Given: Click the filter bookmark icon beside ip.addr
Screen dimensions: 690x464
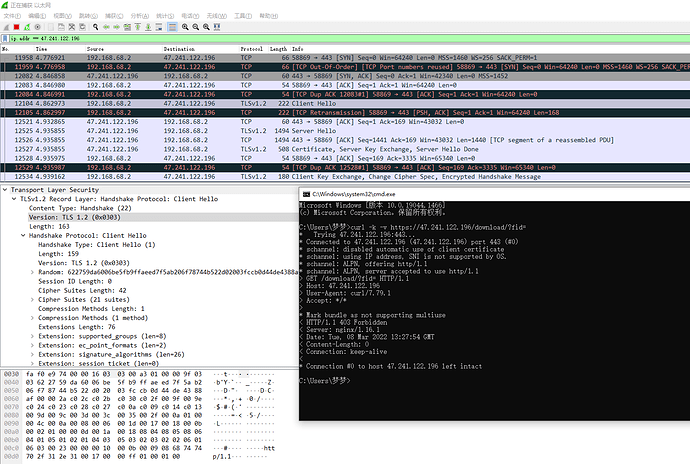Looking at the screenshot, I should pyautogui.click(x=5, y=38).
